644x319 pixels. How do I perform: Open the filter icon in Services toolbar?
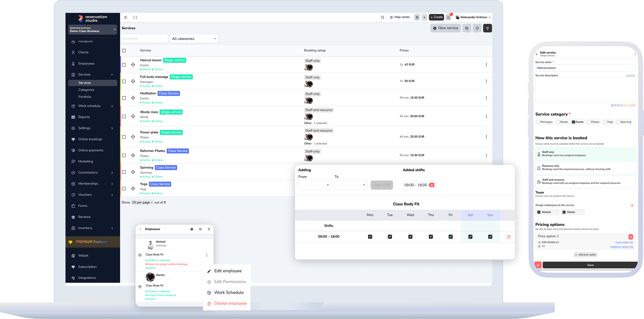pyautogui.click(x=487, y=28)
